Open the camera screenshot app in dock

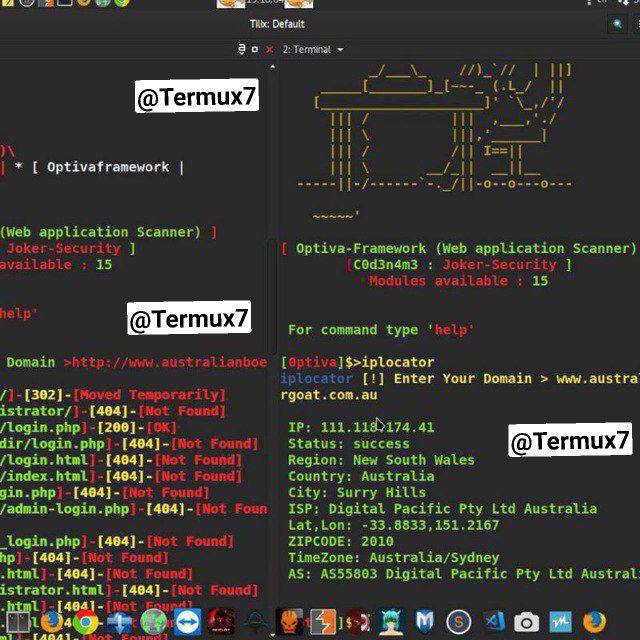[527, 623]
